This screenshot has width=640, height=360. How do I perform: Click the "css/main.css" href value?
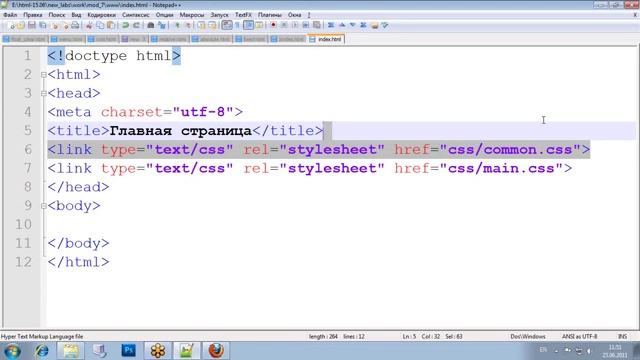point(502,168)
